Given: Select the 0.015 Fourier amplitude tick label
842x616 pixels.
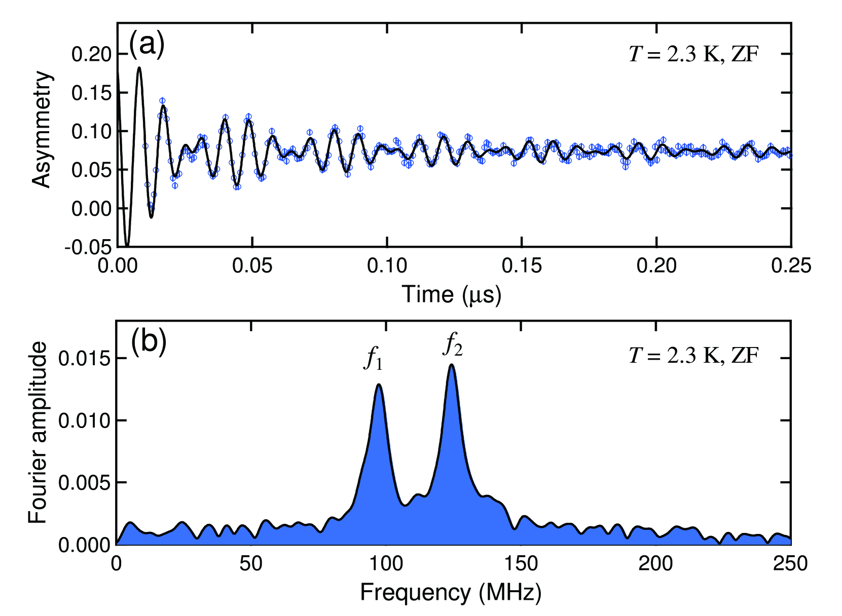Looking at the screenshot, I should (84, 359).
